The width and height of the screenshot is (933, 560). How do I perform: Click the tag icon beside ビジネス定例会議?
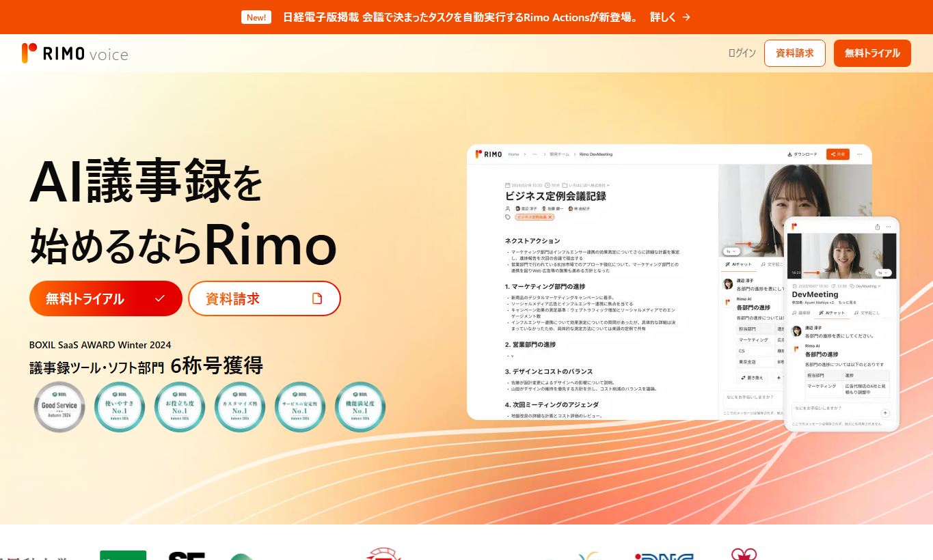(x=508, y=217)
